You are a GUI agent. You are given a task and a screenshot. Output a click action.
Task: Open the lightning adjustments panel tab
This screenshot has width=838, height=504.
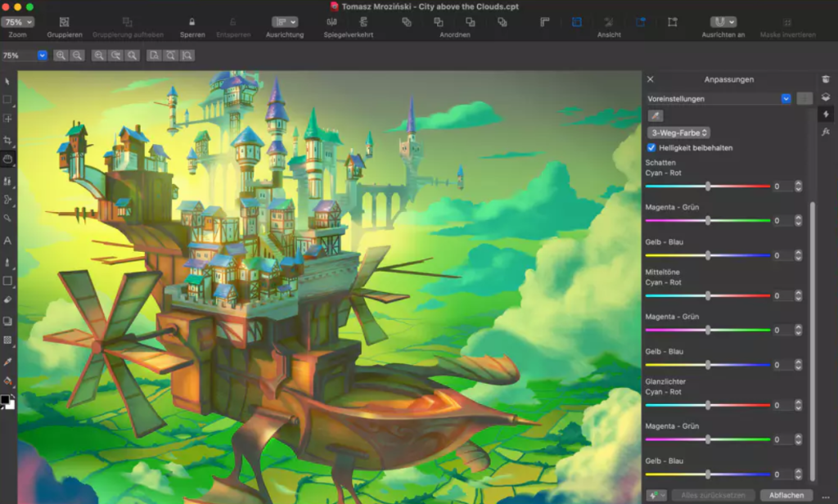[x=826, y=114]
